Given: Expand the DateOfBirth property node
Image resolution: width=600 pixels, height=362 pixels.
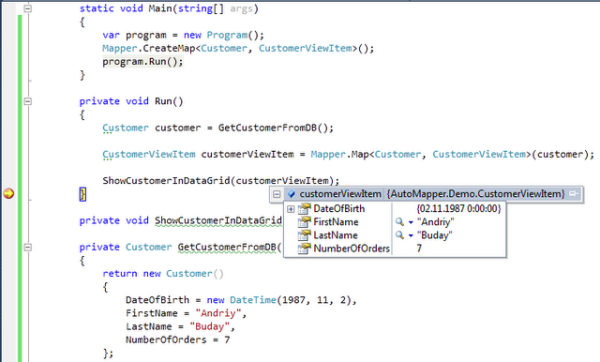Looking at the screenshot, I should (291, 209).
